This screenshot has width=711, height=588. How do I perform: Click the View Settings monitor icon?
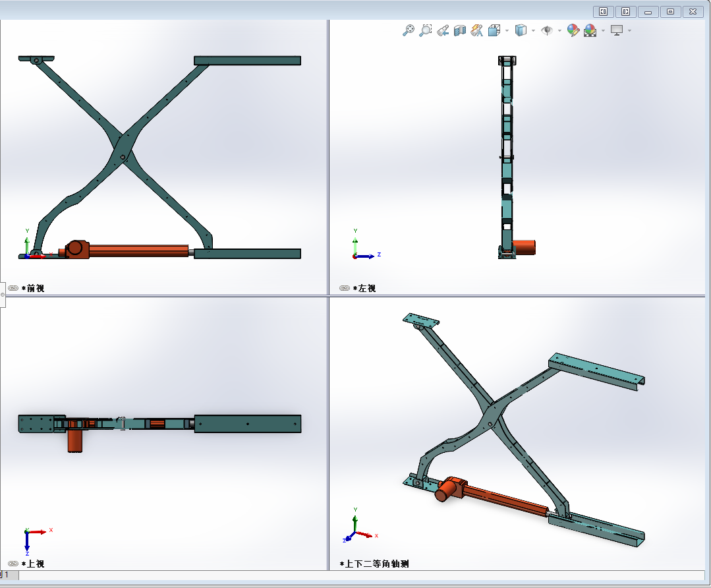point(617,30)
